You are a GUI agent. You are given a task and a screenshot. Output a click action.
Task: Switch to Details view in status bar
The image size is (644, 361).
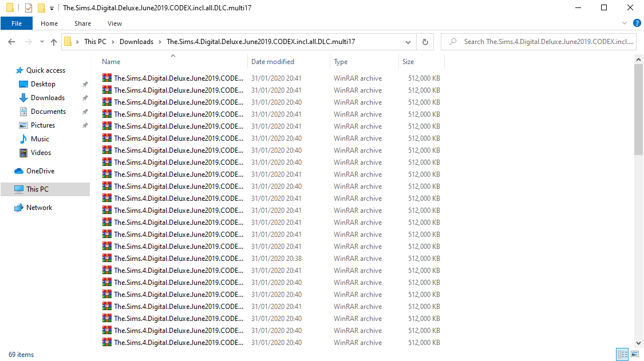coord(622,354)
